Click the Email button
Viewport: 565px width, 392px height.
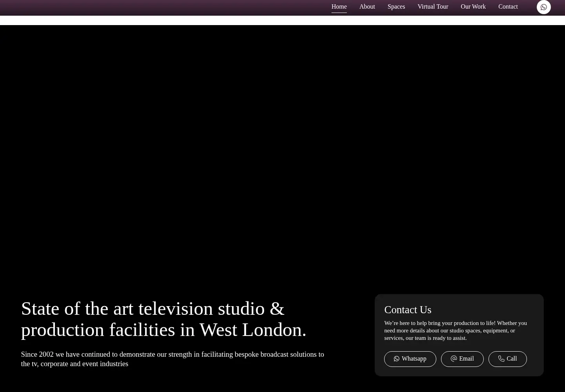(462, 359)
